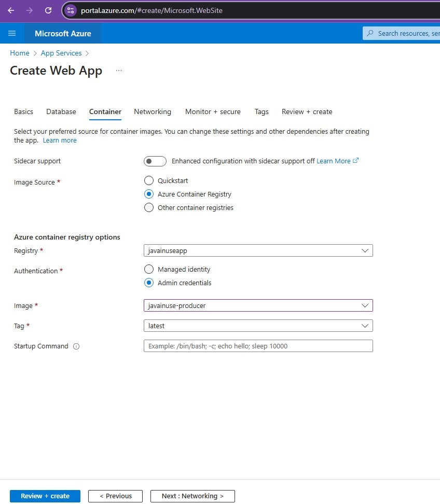Select Azure Container Registry radio option

coord(149,194)
